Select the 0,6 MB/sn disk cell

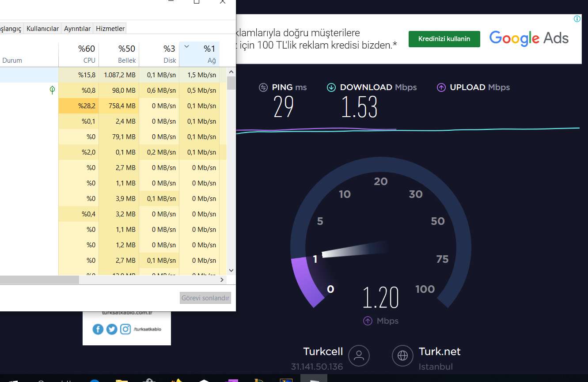coord(159,91)
